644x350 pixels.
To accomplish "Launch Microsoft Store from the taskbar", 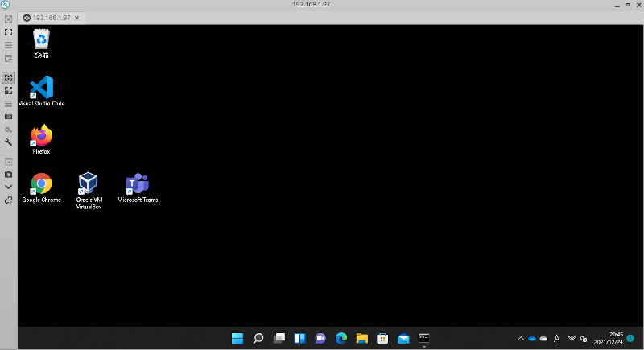I will pyautogui.click(x=383, y=338).
